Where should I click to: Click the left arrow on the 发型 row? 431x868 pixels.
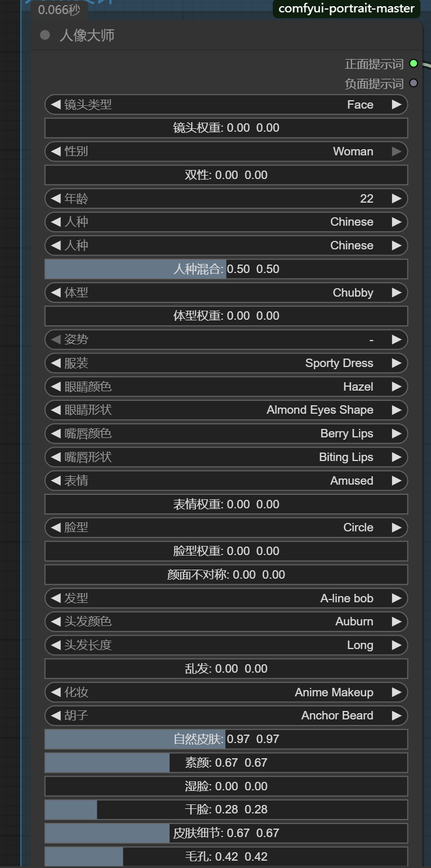pos(56,598)
